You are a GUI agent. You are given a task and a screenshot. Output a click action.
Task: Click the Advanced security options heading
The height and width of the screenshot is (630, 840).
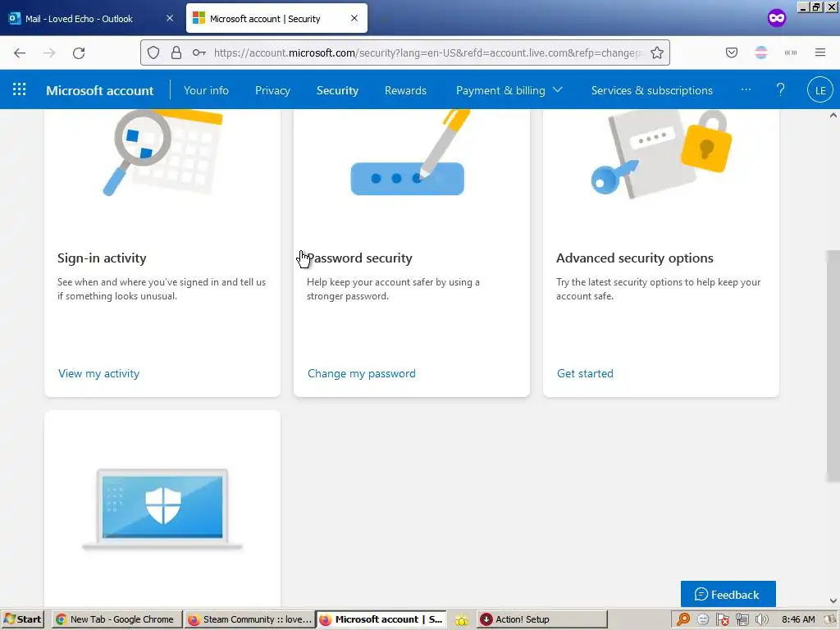[635, 258]
